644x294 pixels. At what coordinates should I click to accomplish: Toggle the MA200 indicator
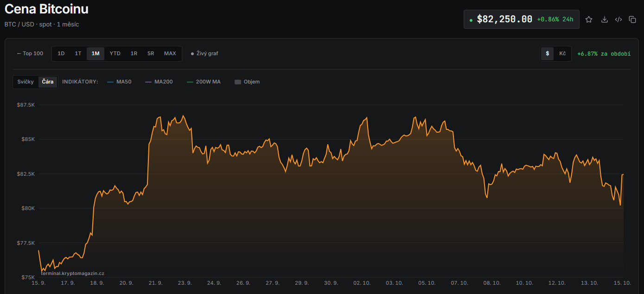(159, 82)
